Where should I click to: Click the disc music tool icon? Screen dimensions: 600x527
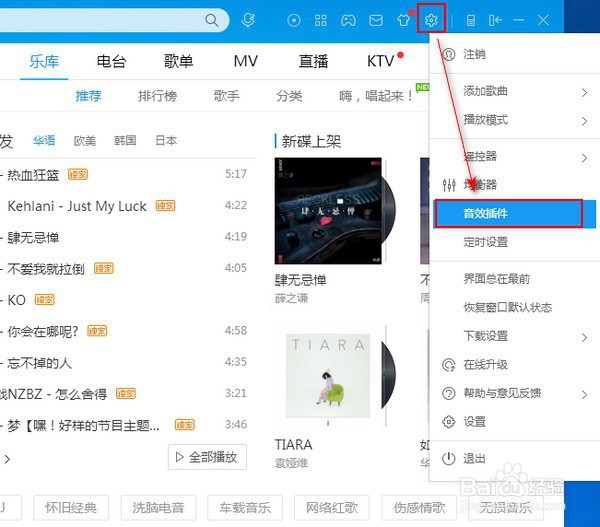pyautogui.click(x=294, y=20)
